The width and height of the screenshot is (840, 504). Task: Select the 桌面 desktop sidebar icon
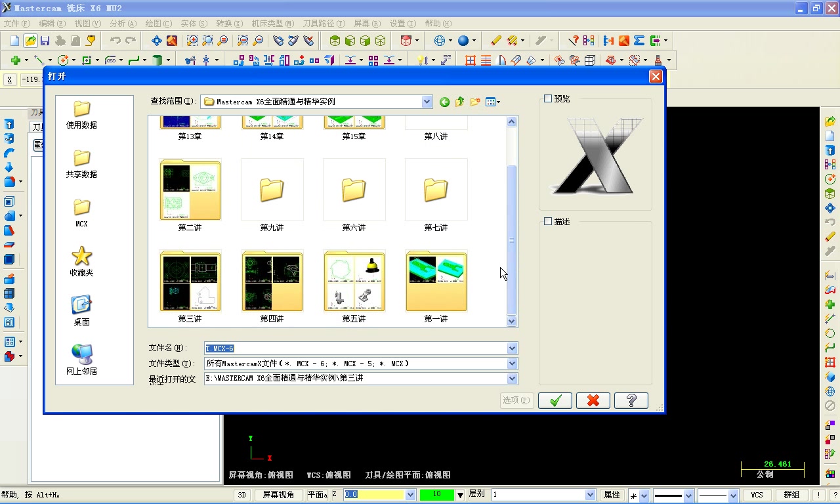click(80, 303)
